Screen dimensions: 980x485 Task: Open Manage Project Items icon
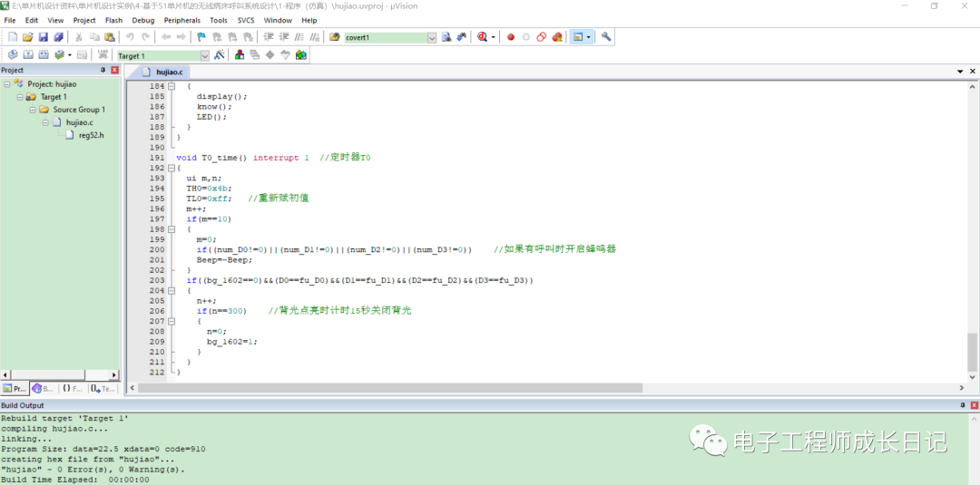(239, 55)
